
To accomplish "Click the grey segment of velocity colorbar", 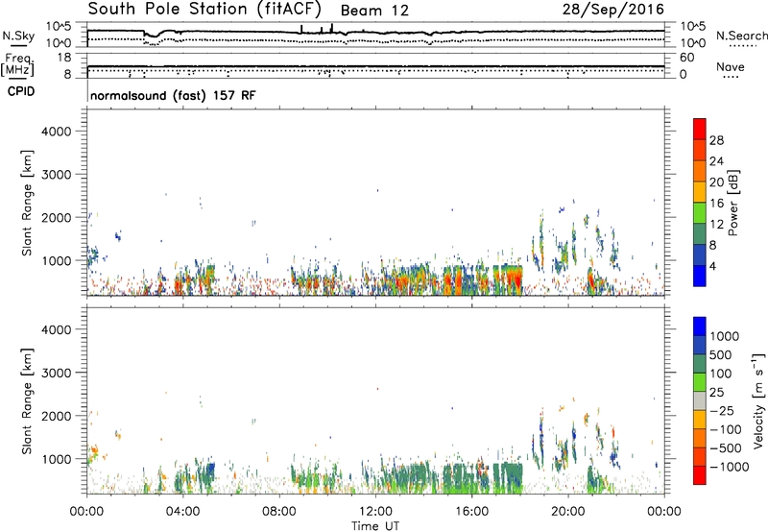I will [700, 400].
